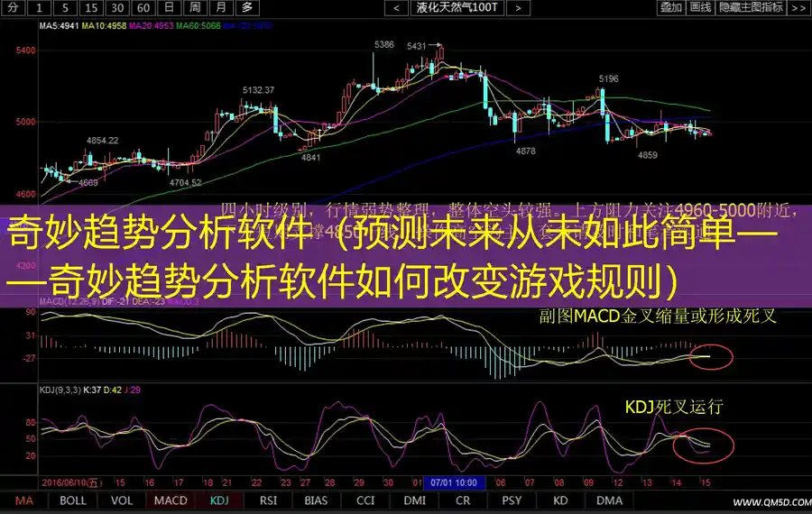
Task: Click the 4669 low price label
Action: click(x=88, y=182)
